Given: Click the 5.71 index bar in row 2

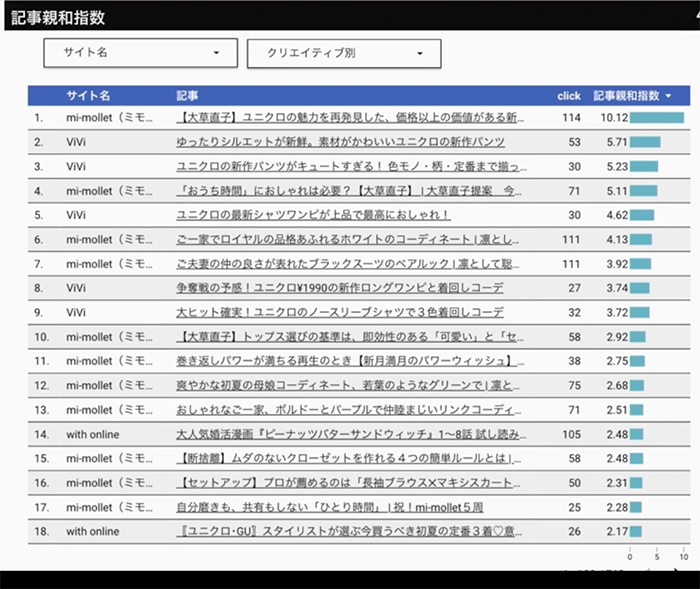Looking at the screenshot, I should click(x=645, y=142).
